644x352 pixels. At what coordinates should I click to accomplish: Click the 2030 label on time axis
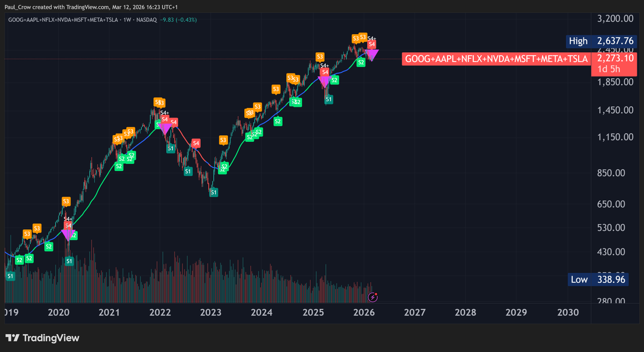pos(568,312)
